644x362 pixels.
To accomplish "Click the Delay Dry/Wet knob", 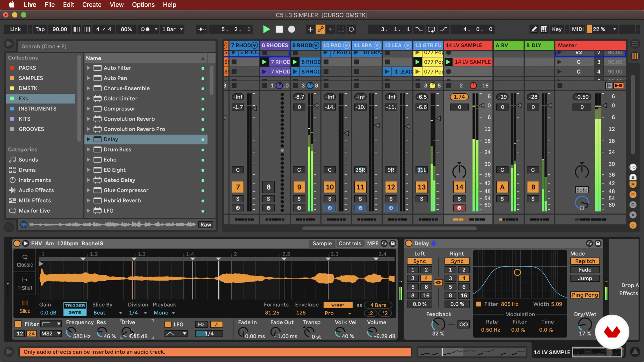I will 585,324.
